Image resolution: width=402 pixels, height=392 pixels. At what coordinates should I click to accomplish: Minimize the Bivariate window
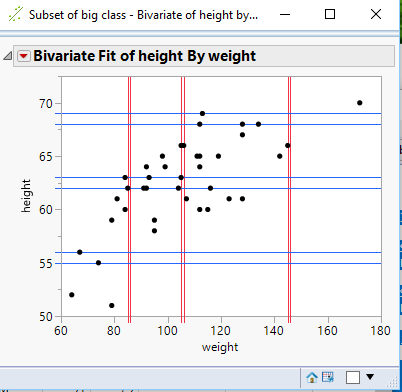tap(285, 14)
